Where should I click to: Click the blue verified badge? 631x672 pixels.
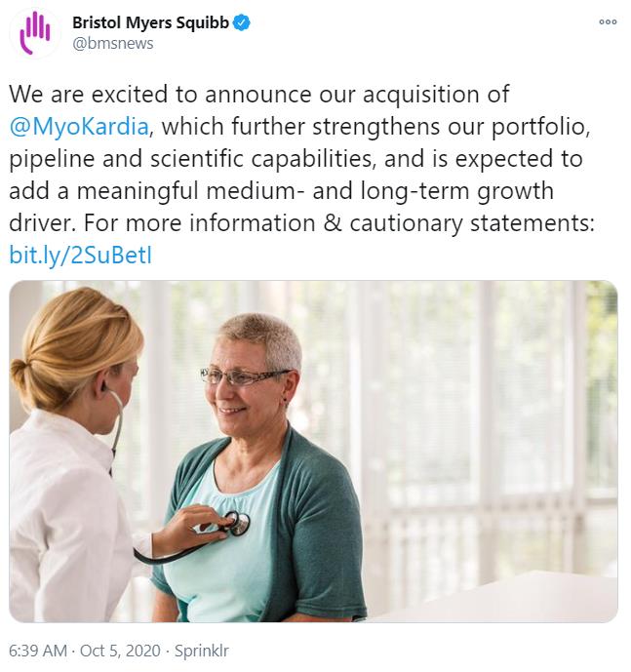242,22
